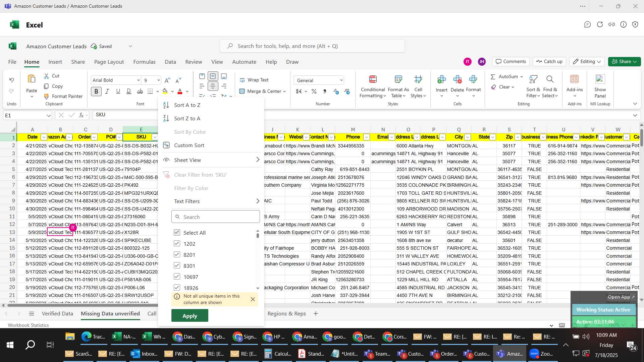Click the Delete cells icon
Image resolution: width=644 pixels, height=362 pixels.
click(457, 79)
